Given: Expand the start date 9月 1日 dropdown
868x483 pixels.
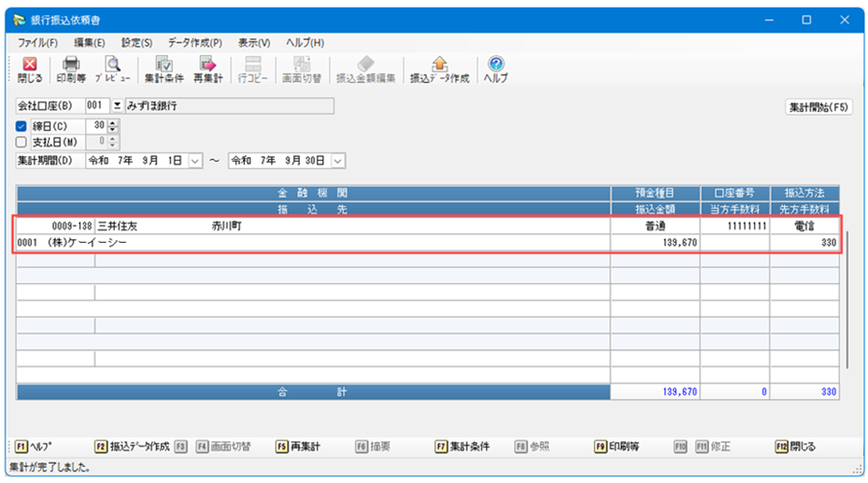Looking at the screenshot, I should coord(195,160).
